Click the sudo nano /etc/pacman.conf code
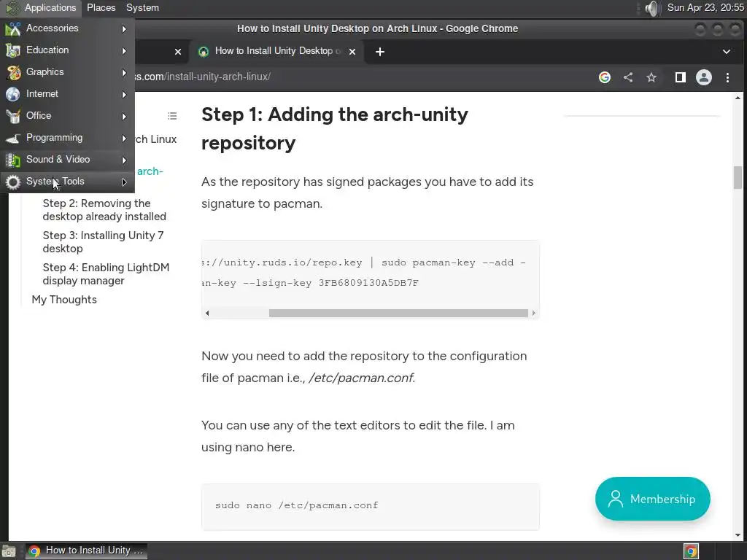Viewport: 747px width, 560px height. click(297, 505)
